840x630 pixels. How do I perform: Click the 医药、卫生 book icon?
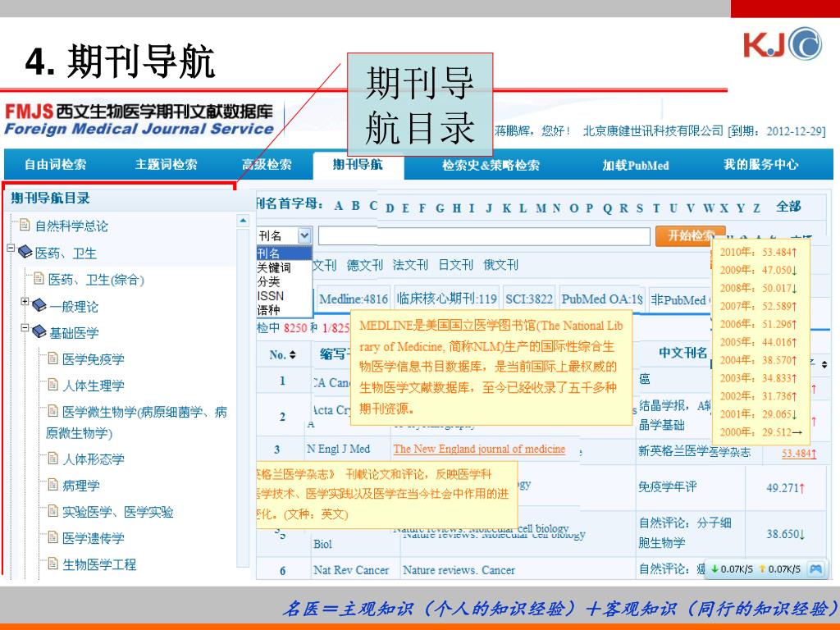pos(25,252)
